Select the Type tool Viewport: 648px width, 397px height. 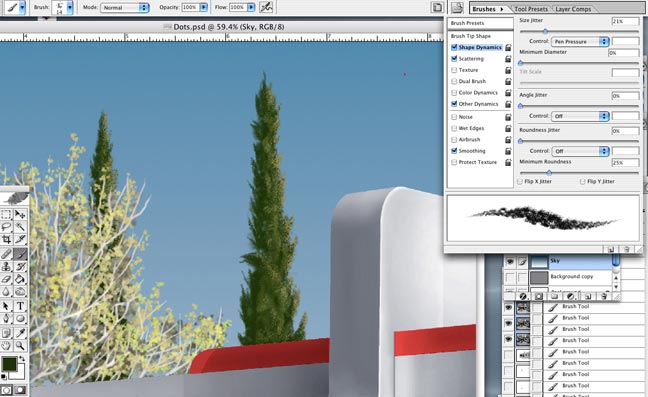[x=20, y=306]
